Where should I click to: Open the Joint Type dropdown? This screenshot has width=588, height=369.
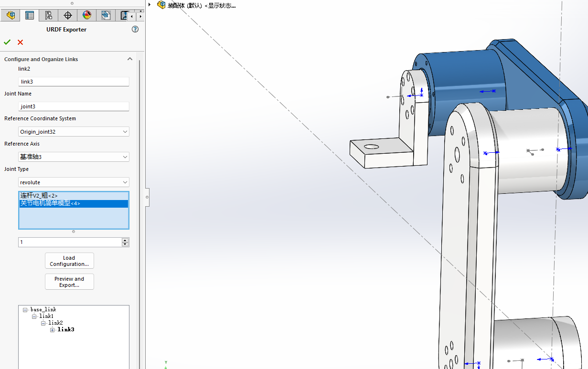[x=74, y=182]
